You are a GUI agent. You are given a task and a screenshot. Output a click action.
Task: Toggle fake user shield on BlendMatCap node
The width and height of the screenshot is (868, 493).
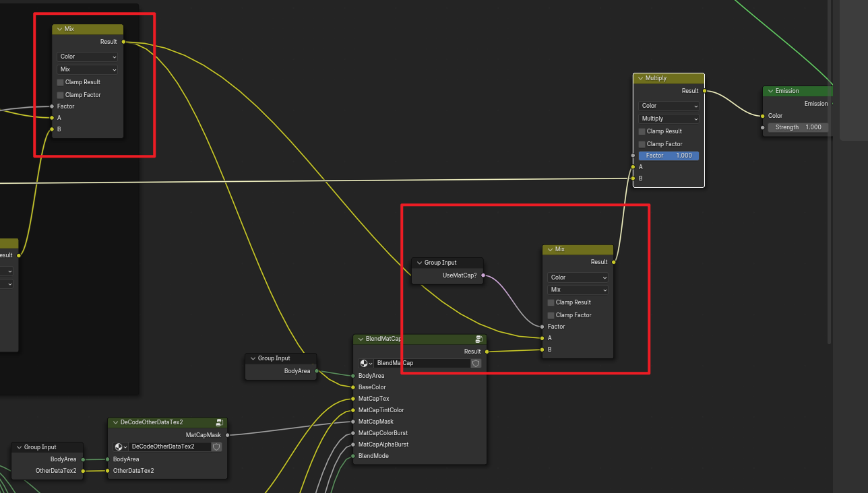click(x=476, y=363)
